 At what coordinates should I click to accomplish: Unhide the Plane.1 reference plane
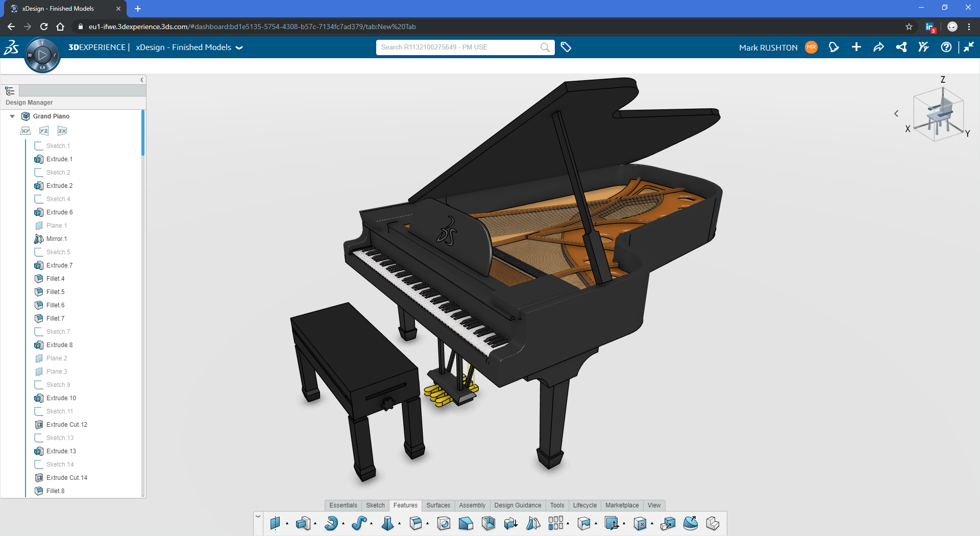click(55, 225)
